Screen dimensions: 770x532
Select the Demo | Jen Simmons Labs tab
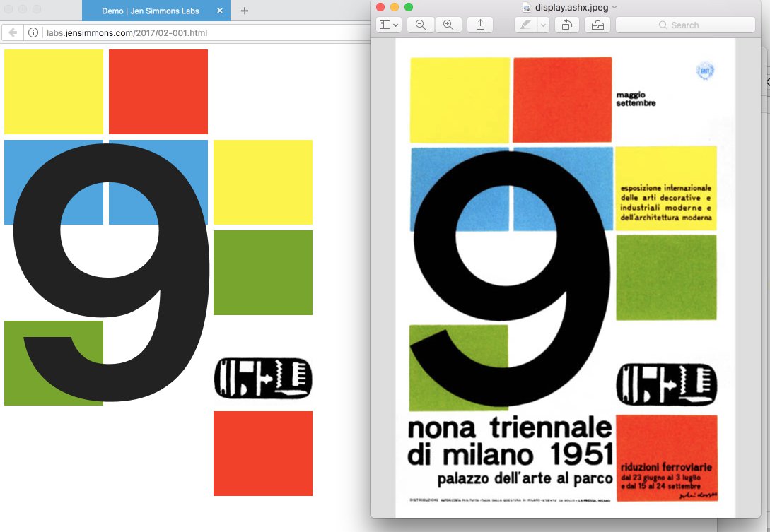click(156, 11)
